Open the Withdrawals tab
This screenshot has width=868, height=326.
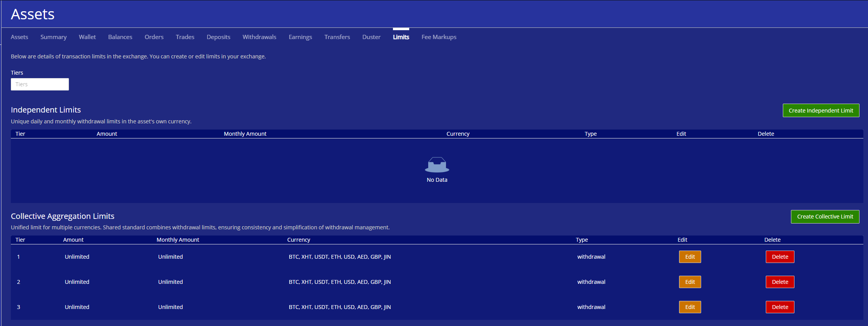click(x=259, y=37)
